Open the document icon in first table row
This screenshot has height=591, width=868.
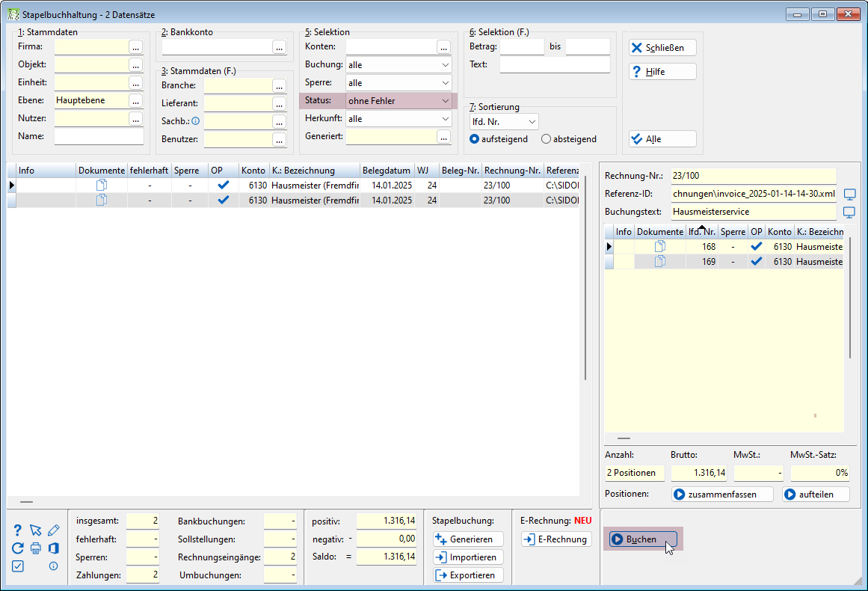(x=101, y=185)
